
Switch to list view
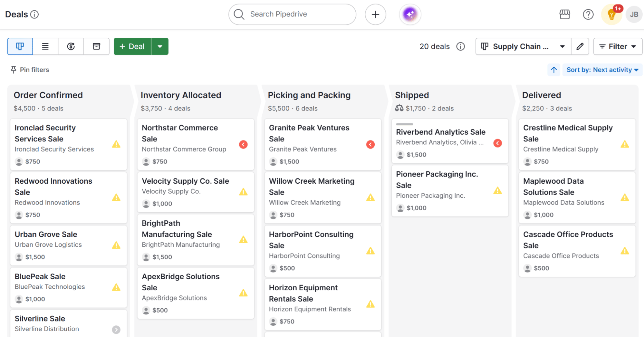pyautogui.click(x=45, y=46)
